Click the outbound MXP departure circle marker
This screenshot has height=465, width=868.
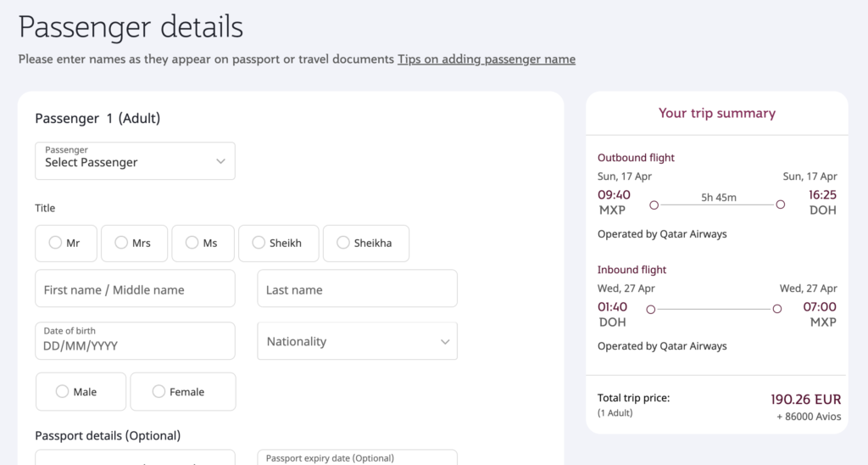[654, 204]
